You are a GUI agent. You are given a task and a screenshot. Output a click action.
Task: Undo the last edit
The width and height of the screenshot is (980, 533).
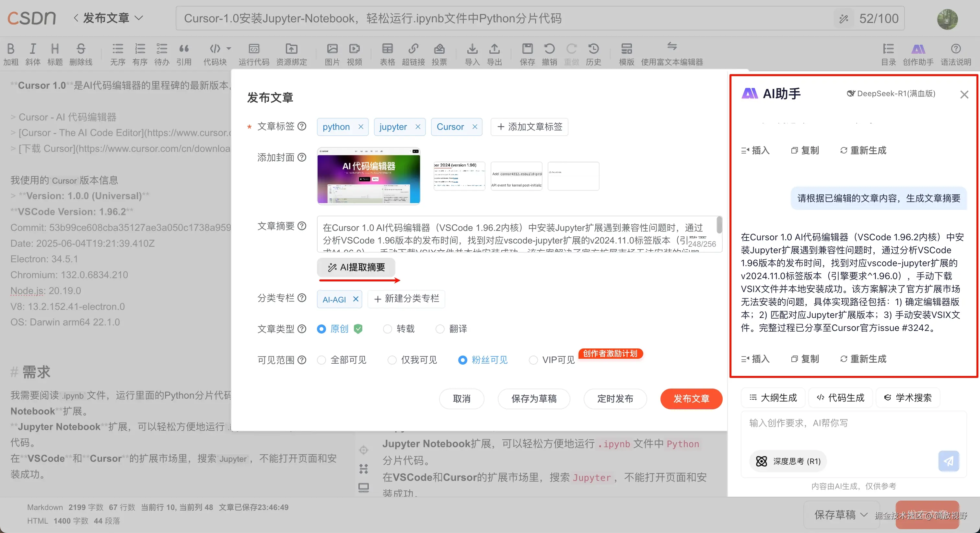point(549,53)
